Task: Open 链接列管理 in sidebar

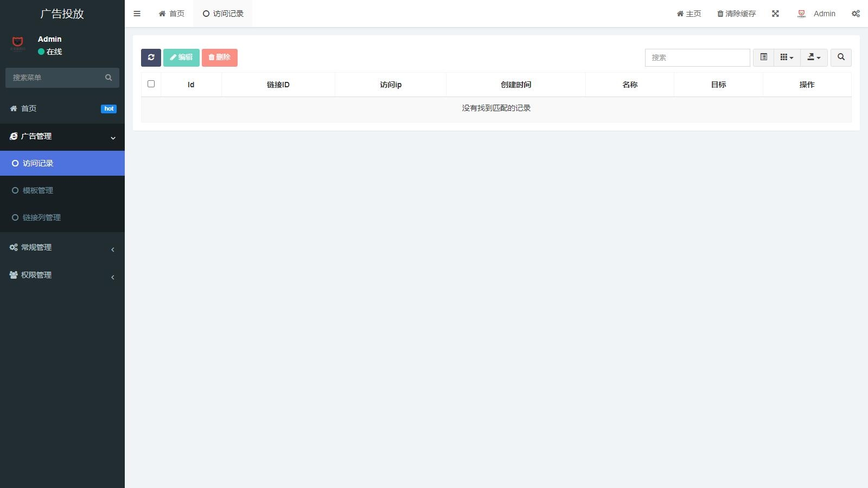Action: (62, 217)
